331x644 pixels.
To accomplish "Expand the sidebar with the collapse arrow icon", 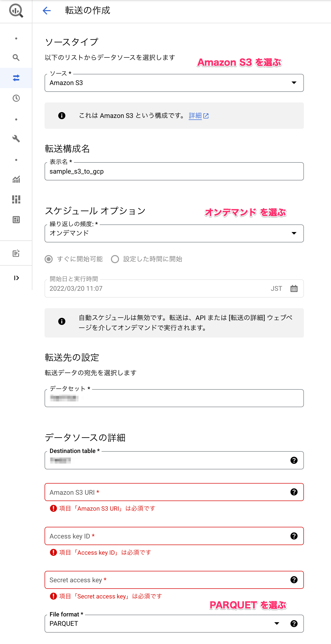I will [x=16, y=278].
